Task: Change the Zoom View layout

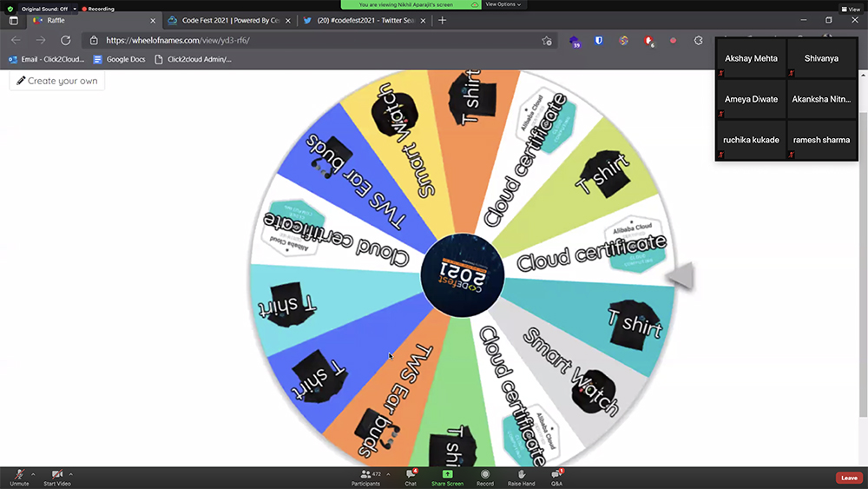Action: tap(851, 9)
